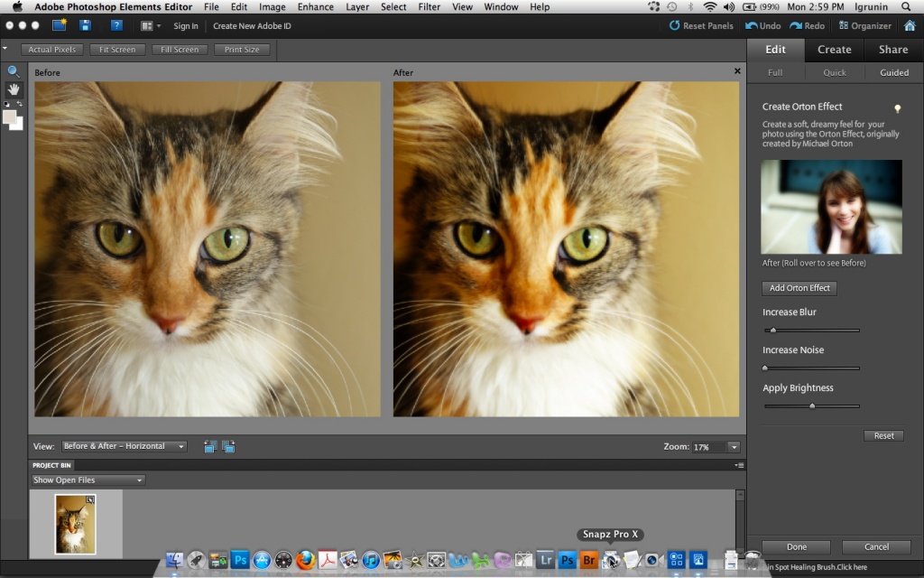Open the View mode dropdown
This screenshot has width=924, height=578.
pos(125,446)
